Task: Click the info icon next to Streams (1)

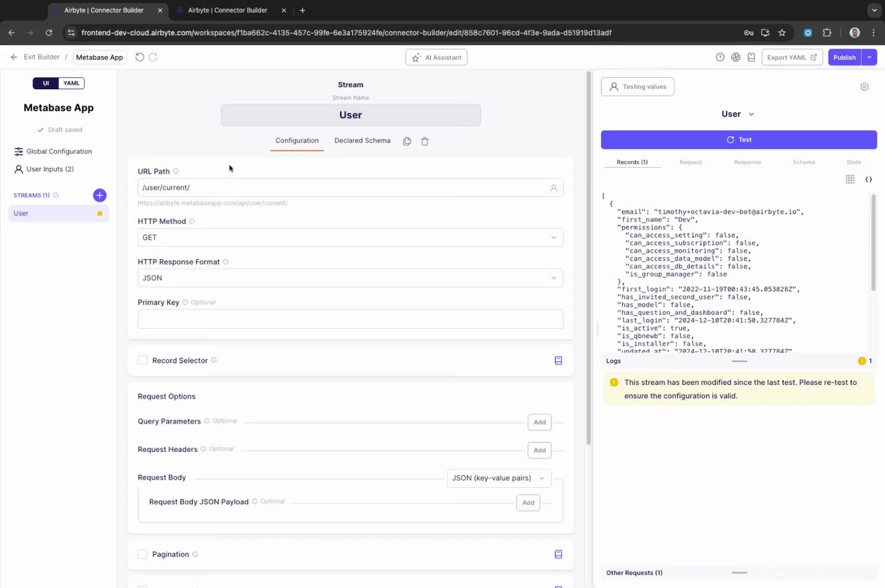Action: [x=56, y=196]
